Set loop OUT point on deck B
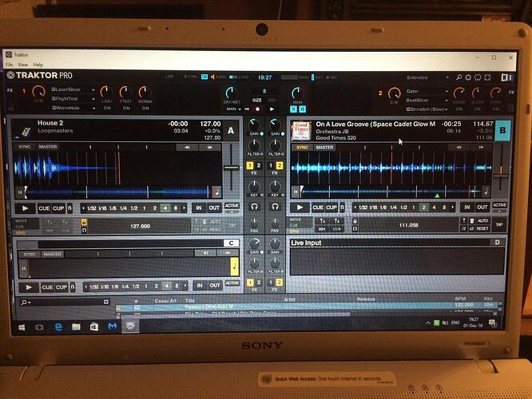532x399 pixels. pyautogui.click(x=482, y=207)
